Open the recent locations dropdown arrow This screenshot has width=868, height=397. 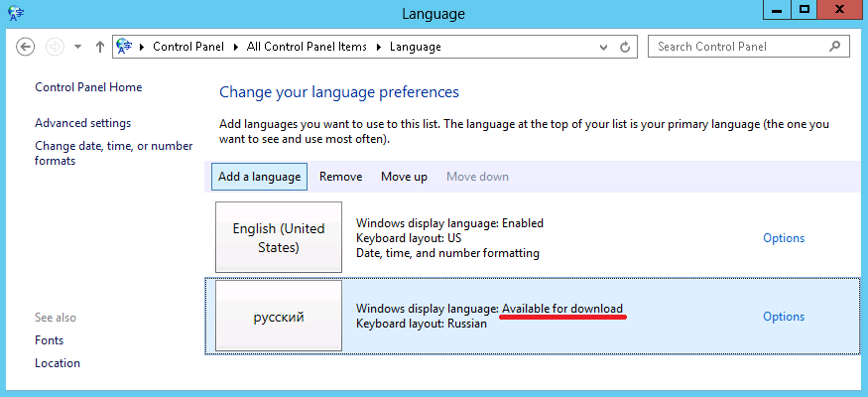(78, 48)
